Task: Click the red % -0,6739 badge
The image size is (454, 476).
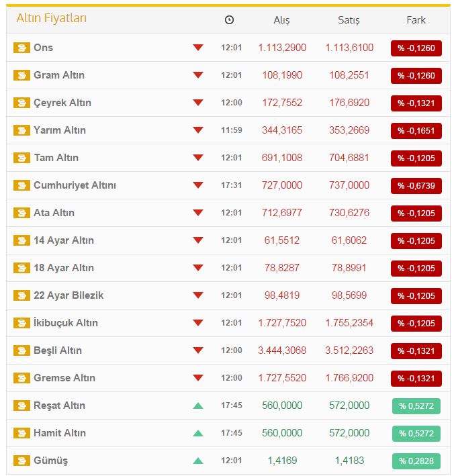Action: [416, 186]
